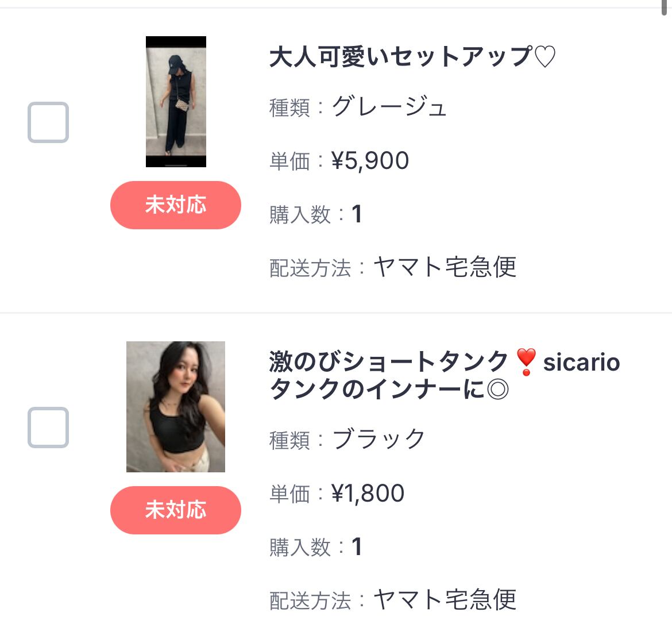672x643 pixels.
Task: Select the グレージュ type value
Action: pos(389,107)
